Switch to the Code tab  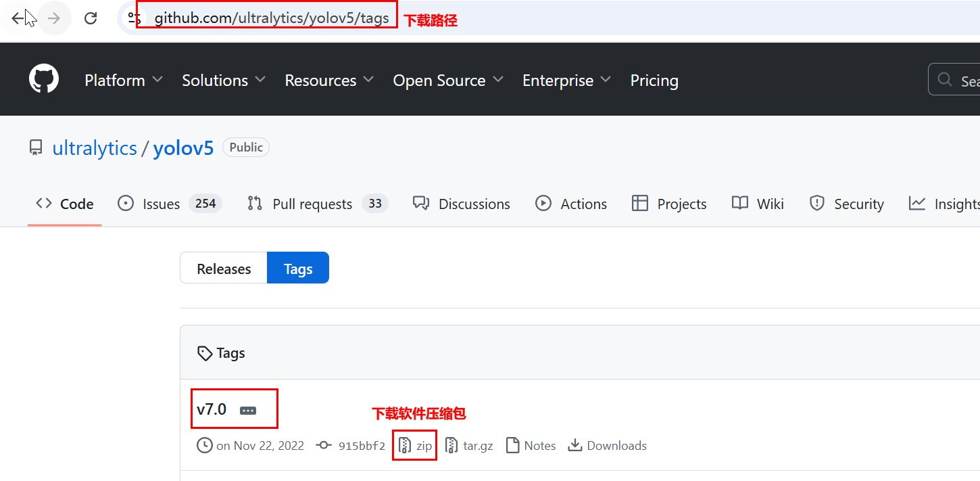click(65, 204)
